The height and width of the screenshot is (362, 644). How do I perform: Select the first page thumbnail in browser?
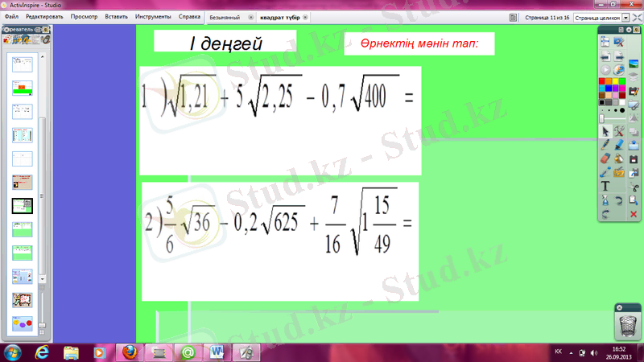pyautogui.click(x=22, y=61)
